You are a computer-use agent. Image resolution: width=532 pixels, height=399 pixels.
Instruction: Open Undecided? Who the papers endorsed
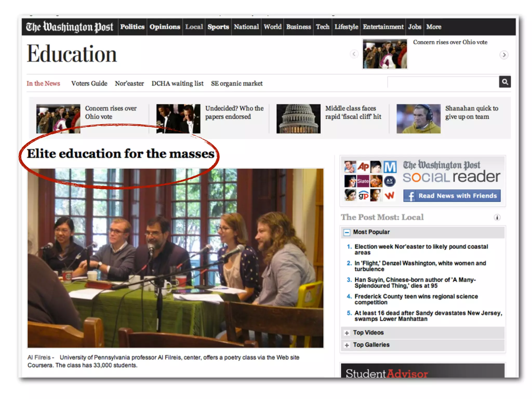(x=234, y=112)
